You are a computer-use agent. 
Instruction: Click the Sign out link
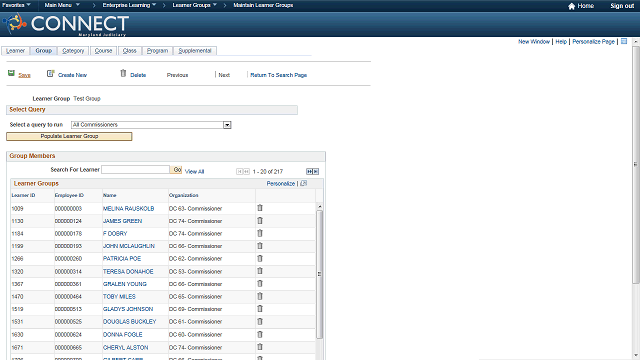[622, 6]
